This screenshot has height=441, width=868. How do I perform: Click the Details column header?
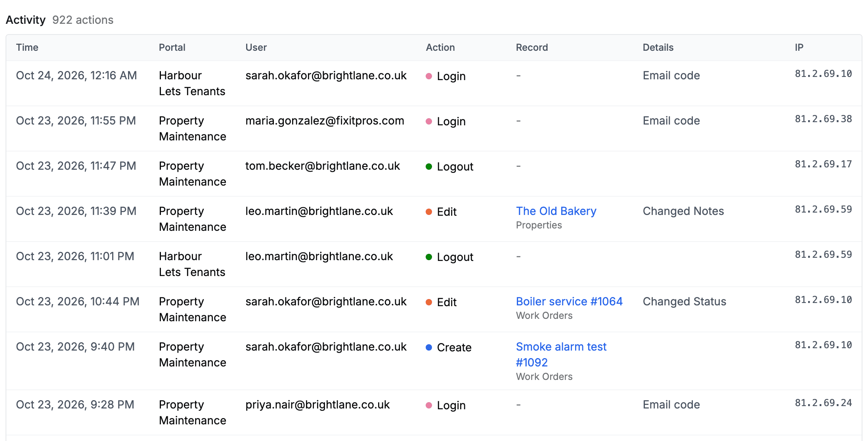(x=658, y=48)
